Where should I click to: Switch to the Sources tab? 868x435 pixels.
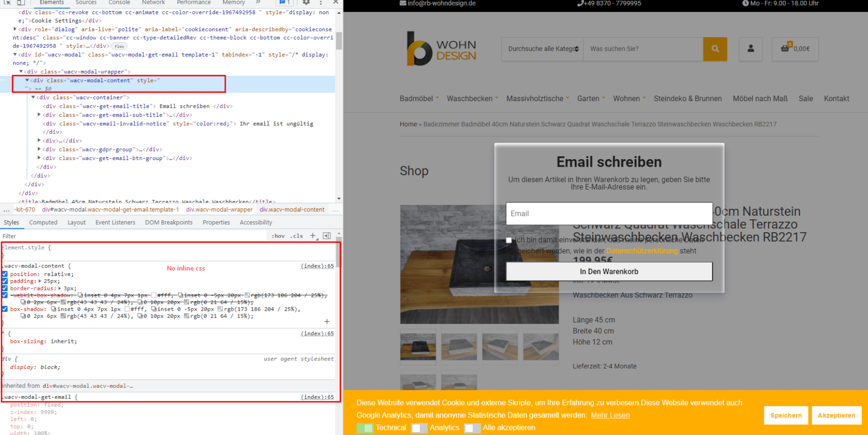coord(86,2)
